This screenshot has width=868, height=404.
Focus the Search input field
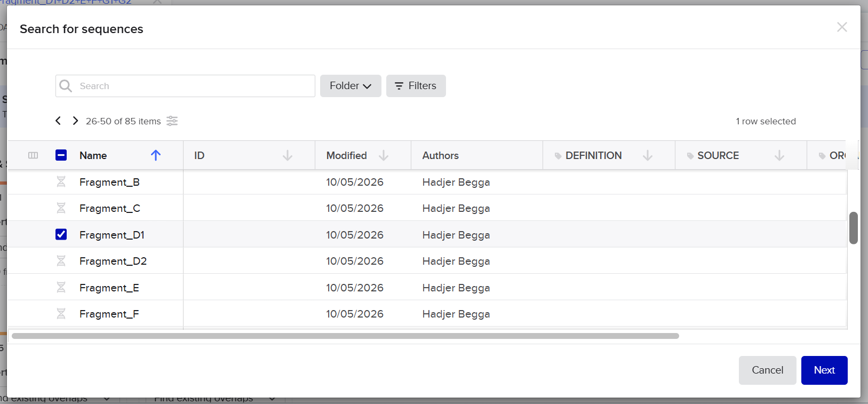tap(185, 86)
